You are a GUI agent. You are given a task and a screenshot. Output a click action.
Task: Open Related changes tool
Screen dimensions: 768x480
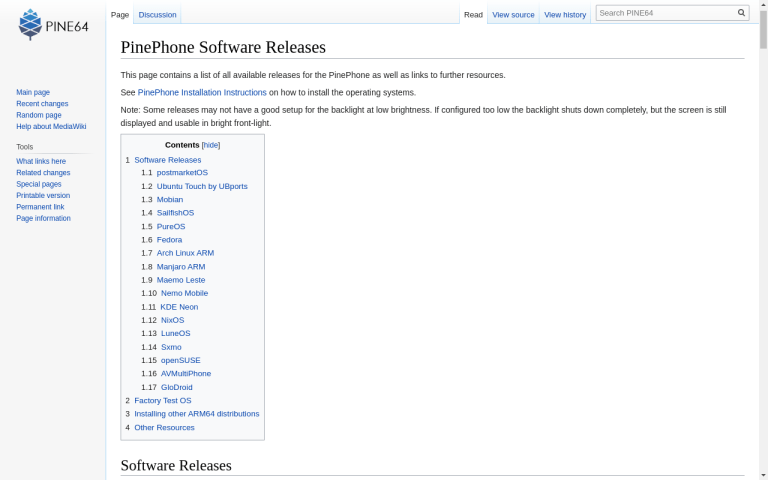[43, 172]
